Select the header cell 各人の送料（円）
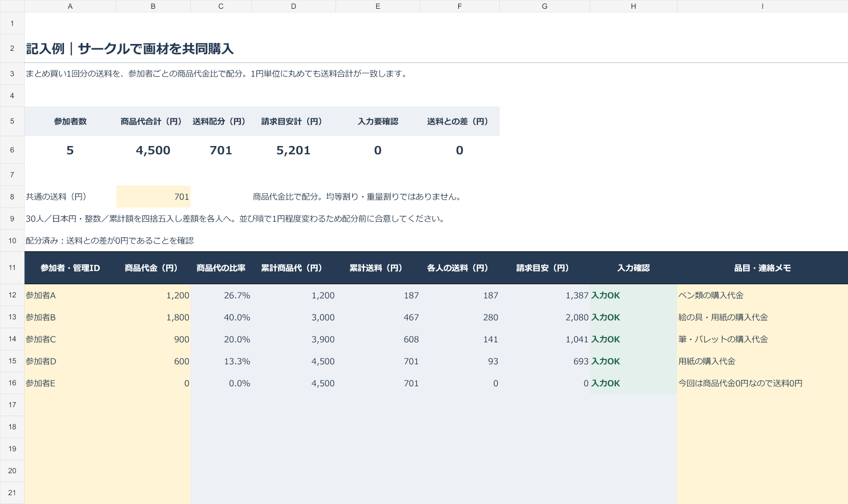Image resolution: width=848 pixels, height=504 pixels. (x=460, y=268)
